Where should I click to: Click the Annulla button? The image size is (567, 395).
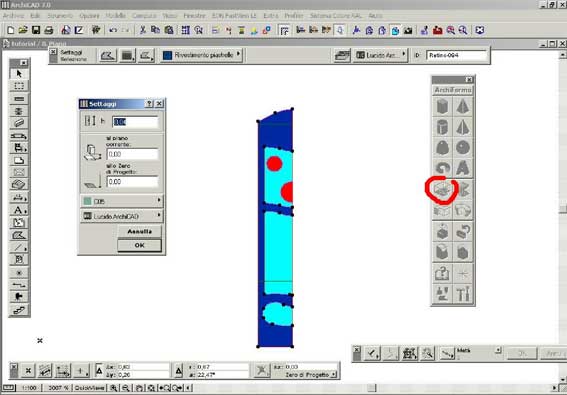(140, 231)
